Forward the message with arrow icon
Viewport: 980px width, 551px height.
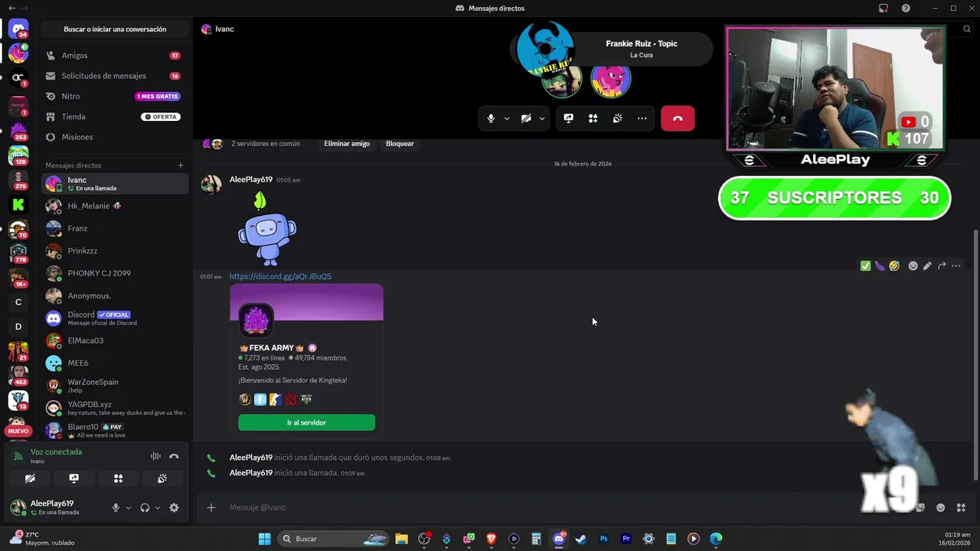pos(942,266)
